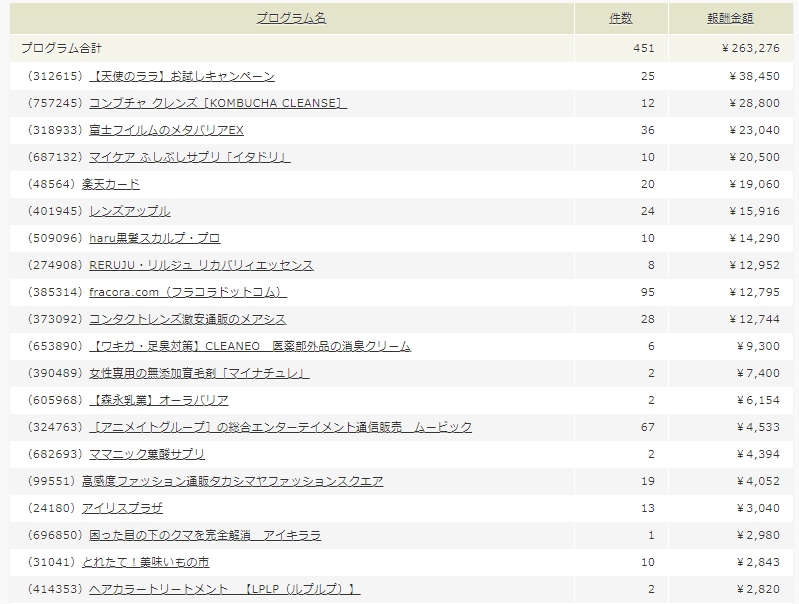The height and width of the screenshot is (604, 799).
Task: Open 富士フイルムのメタバリアEX link
Action: click(x=166, y=130)
